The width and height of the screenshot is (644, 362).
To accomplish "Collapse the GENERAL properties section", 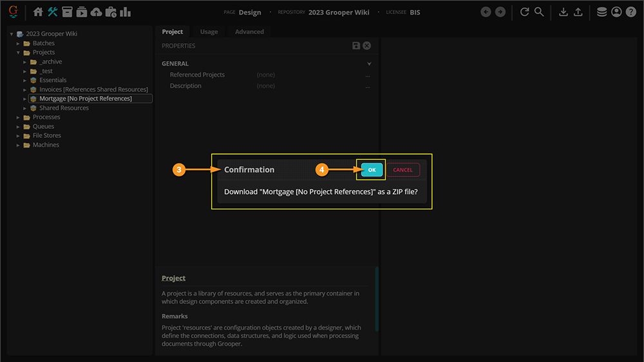I will [369, 64].
